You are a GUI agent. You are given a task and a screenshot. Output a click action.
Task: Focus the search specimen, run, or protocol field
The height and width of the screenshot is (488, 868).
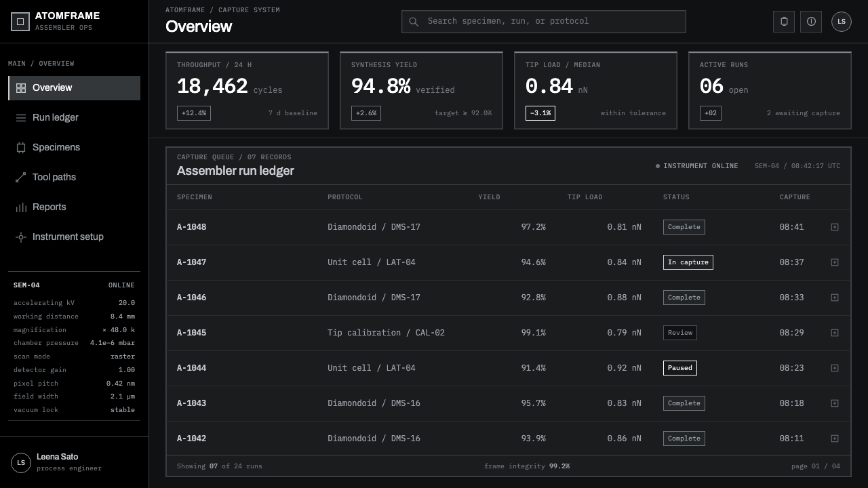tap(544, 22)
